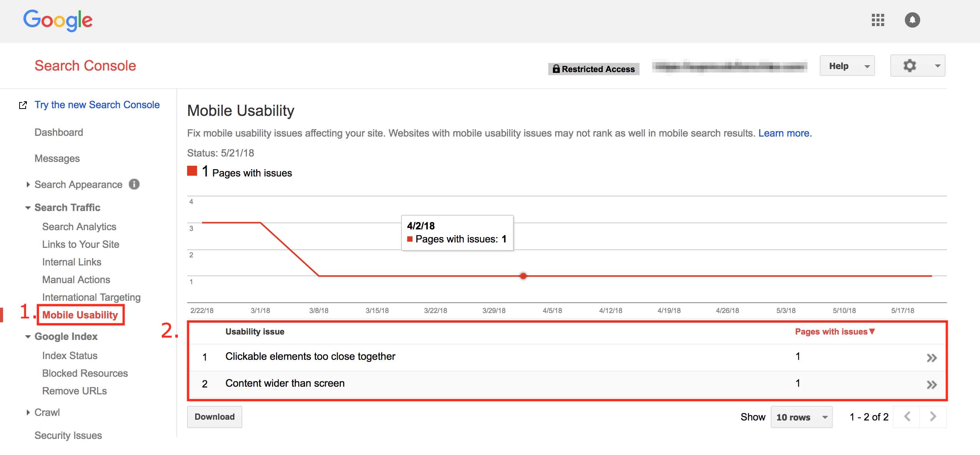This screenshot has height=455, width=980.
Task: Click the Learn more link
Action: click(785, 133)
